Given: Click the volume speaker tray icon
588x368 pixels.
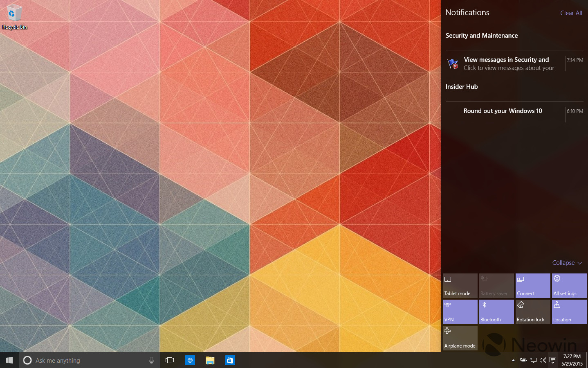Looking at the screenshot, I should coord(543,360).
